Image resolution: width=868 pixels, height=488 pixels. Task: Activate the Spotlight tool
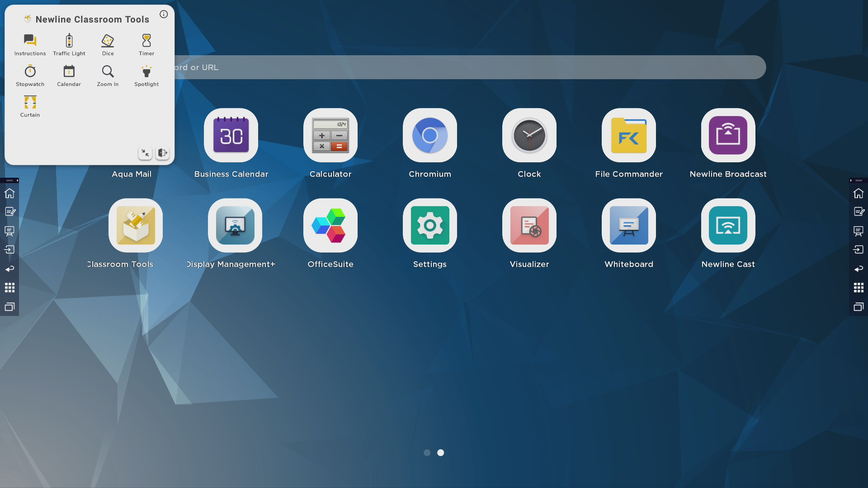point(146,75)
